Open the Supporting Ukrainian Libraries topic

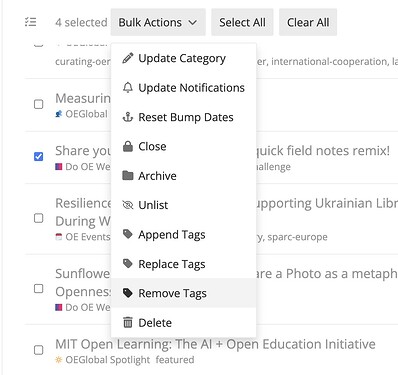[327, 203]
